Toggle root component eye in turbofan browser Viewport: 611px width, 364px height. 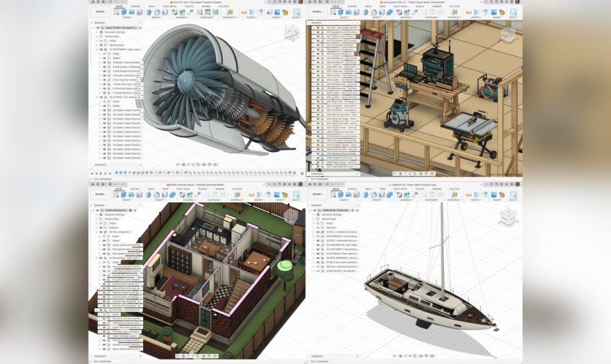tap(97, 28)
